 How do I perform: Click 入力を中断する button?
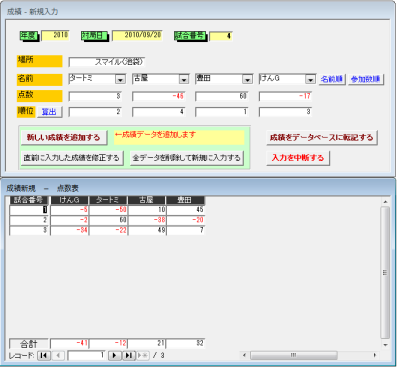(x=298, y=158)
